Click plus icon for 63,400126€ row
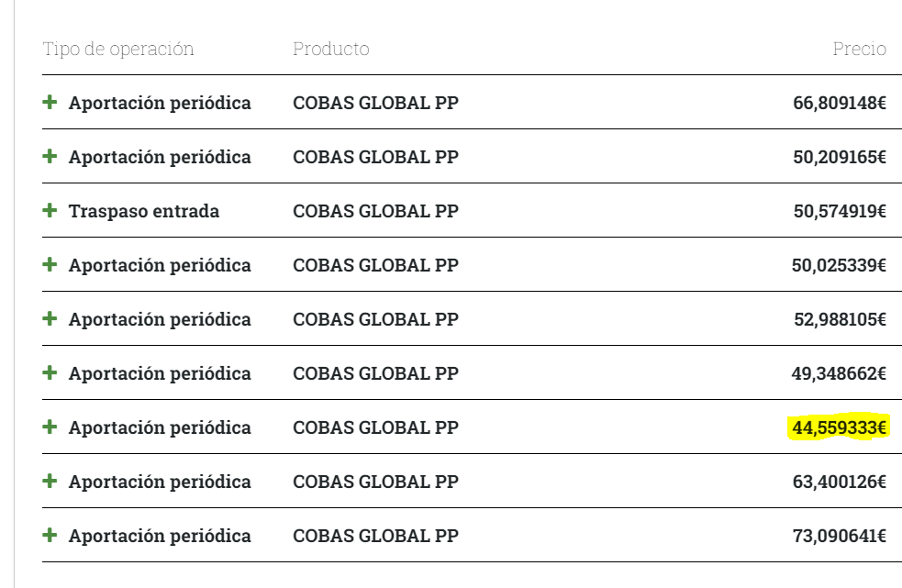 point(50,481)
